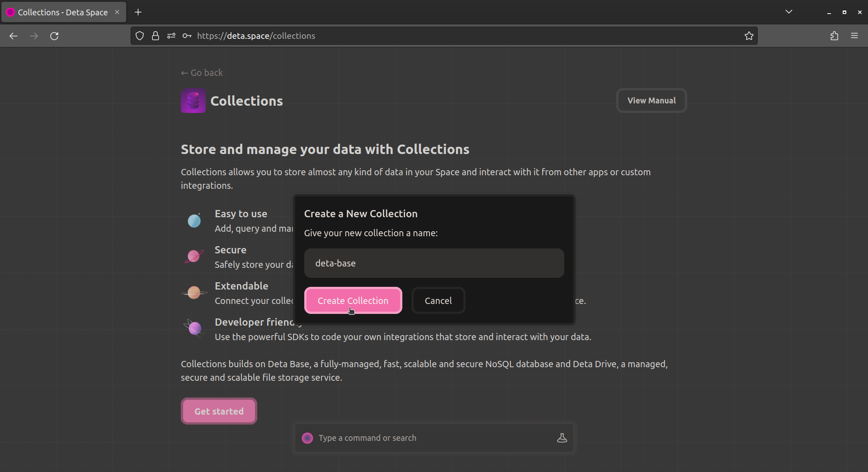
Task: Bookmark this page with the star icon
Action: 749,36
